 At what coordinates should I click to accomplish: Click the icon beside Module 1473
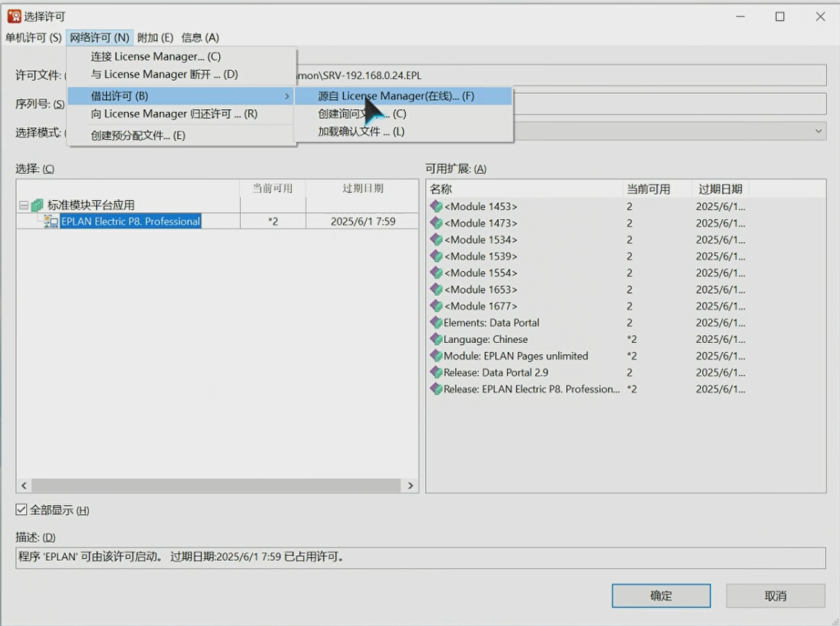(x=436, y=223)
